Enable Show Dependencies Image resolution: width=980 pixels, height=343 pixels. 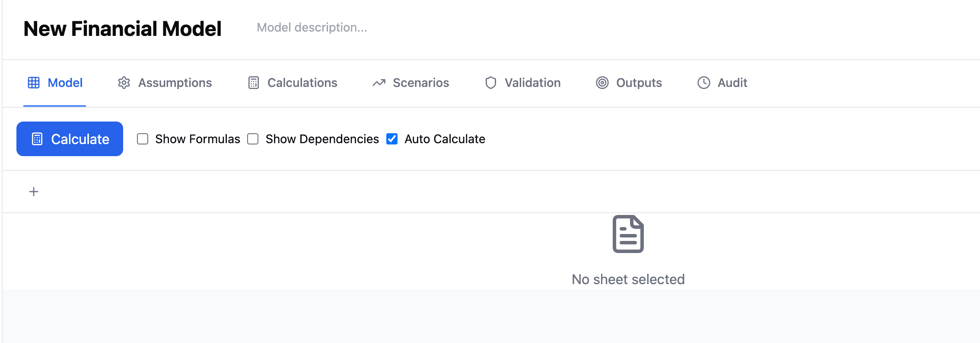pyautogui.click(x=253, y=139)
